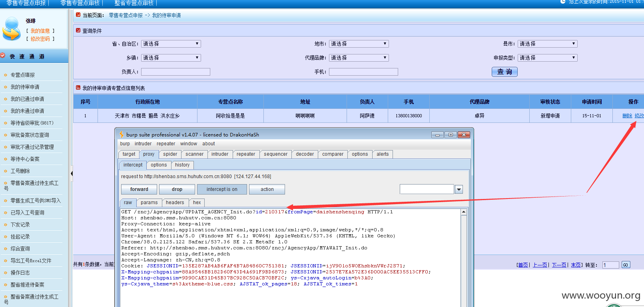The width and height of the screenshot is (644, 307).
Task: Focus the 手机 input field
Action: (x=363, y=72)
